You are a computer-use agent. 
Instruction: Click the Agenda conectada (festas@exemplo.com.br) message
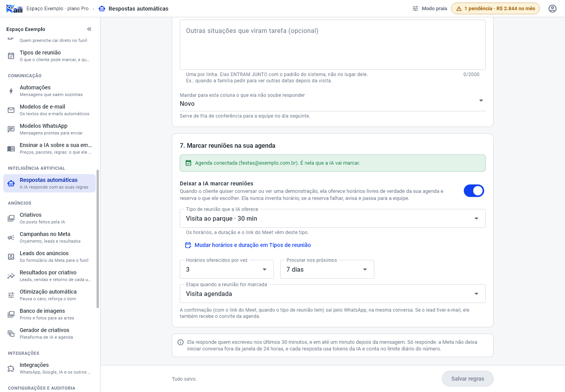(x=277, y=163)
